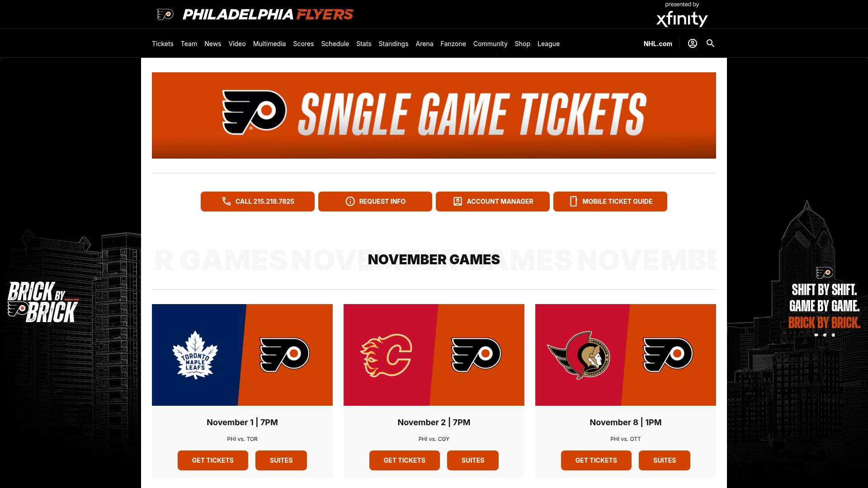Get tickets for PHI vs. OTT
The height and width of the screenshot is (488, 868).
(596, 460)
